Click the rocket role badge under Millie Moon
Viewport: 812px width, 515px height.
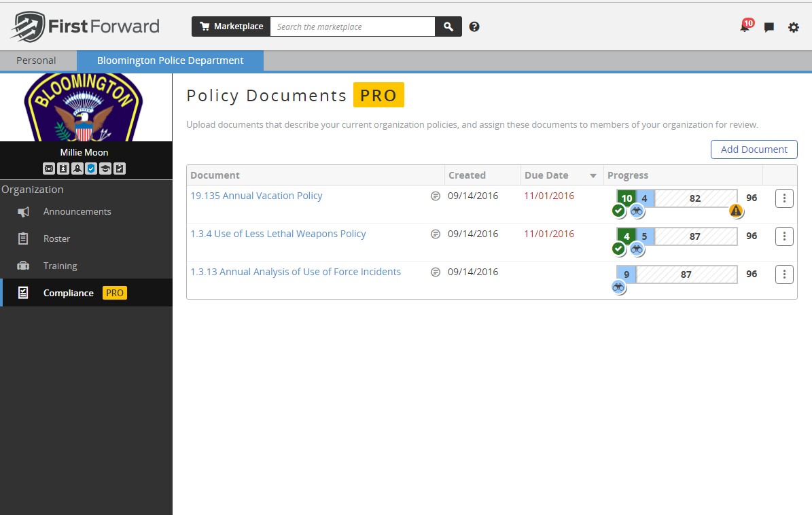(77, 168)
